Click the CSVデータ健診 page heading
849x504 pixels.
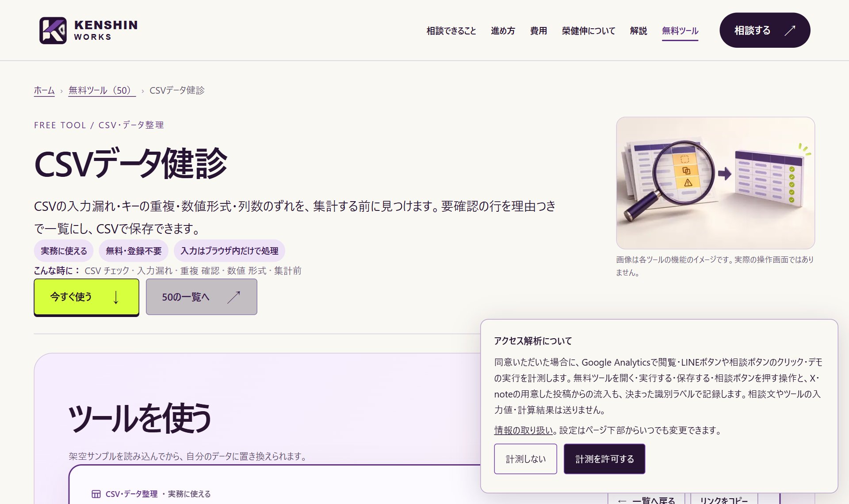coord(131,164)
